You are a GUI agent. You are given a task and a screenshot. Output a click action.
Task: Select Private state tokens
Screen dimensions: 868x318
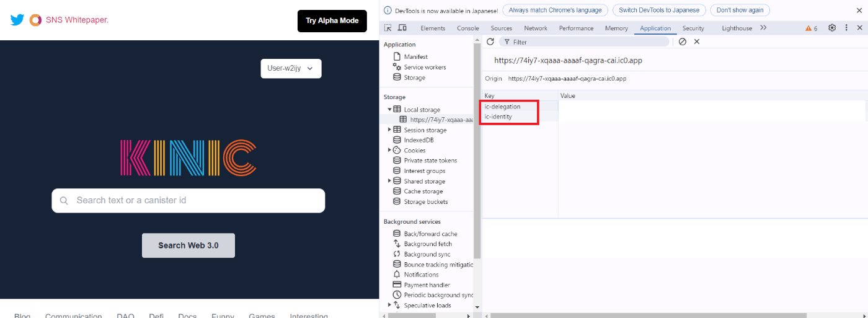[430, 161]
